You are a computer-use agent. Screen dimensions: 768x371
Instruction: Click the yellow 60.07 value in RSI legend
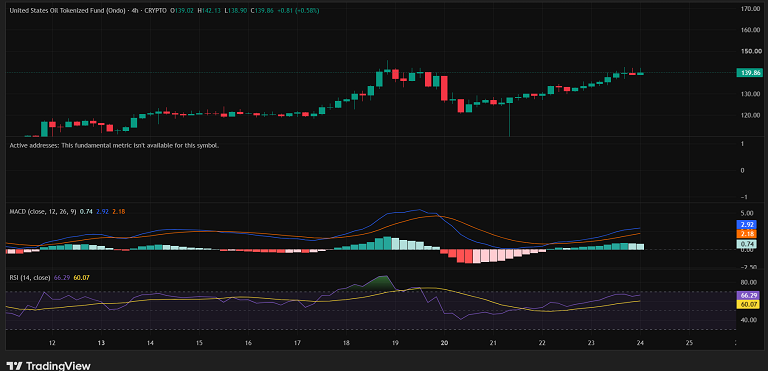81,278
